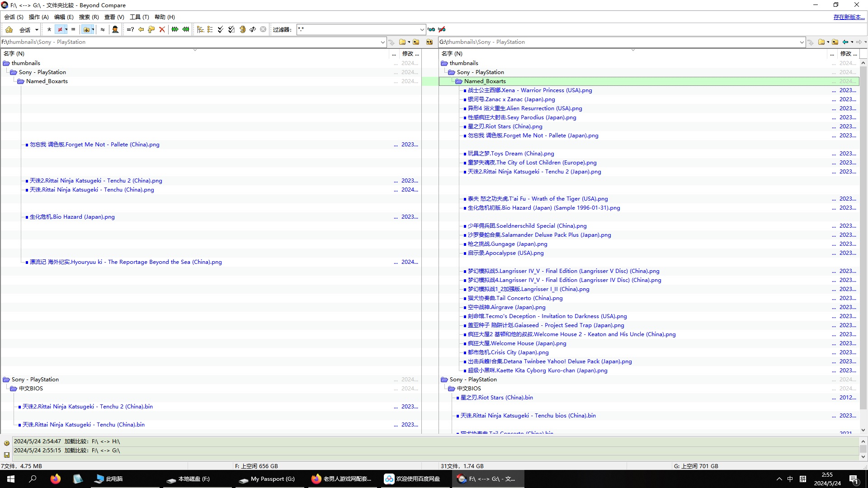
Task: Click Select Files checkmark page icon
Action: pyautogui.click(x=231, y=29)
